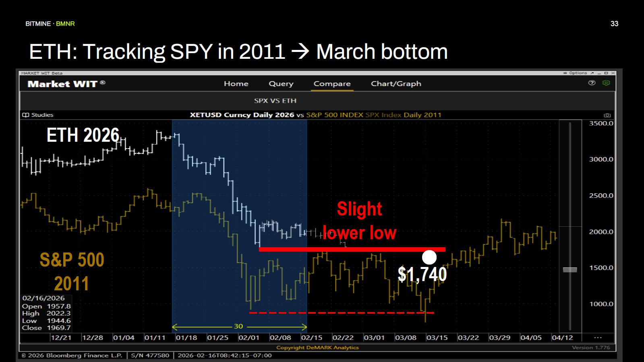Take a chart snapshot with camera icon
This screenshot has height=362, width=644.
pos(607,115)
